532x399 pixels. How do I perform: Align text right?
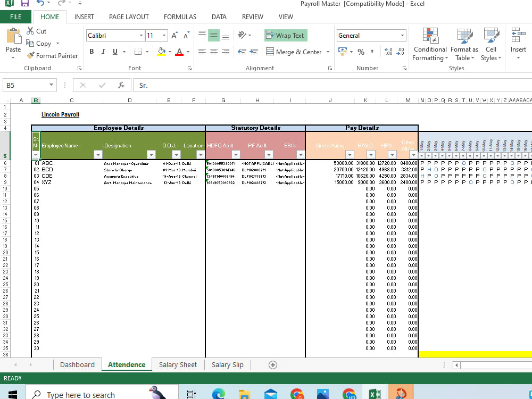point(225,52)
